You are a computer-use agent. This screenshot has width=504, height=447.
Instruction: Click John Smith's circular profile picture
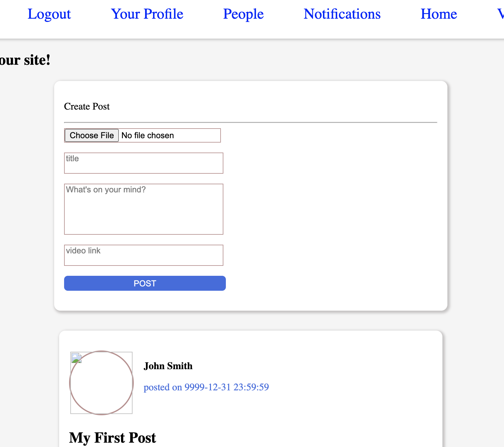click(x=101, y=383)
